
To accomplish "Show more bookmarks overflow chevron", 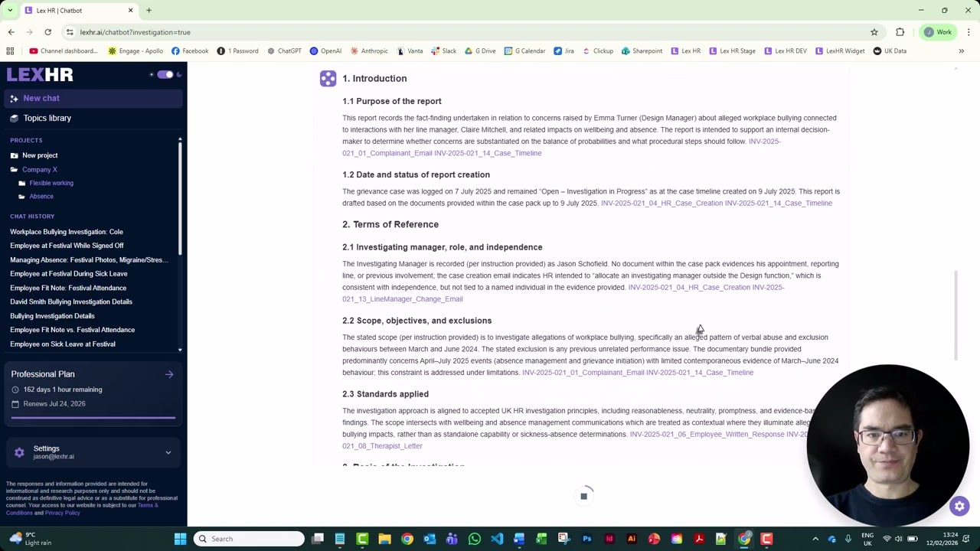I will (x=961, y=51).
